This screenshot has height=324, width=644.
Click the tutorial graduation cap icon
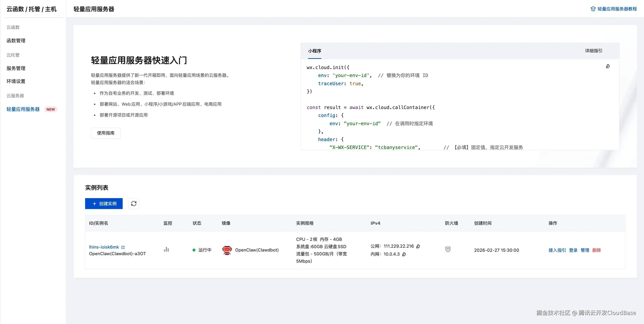593,9
